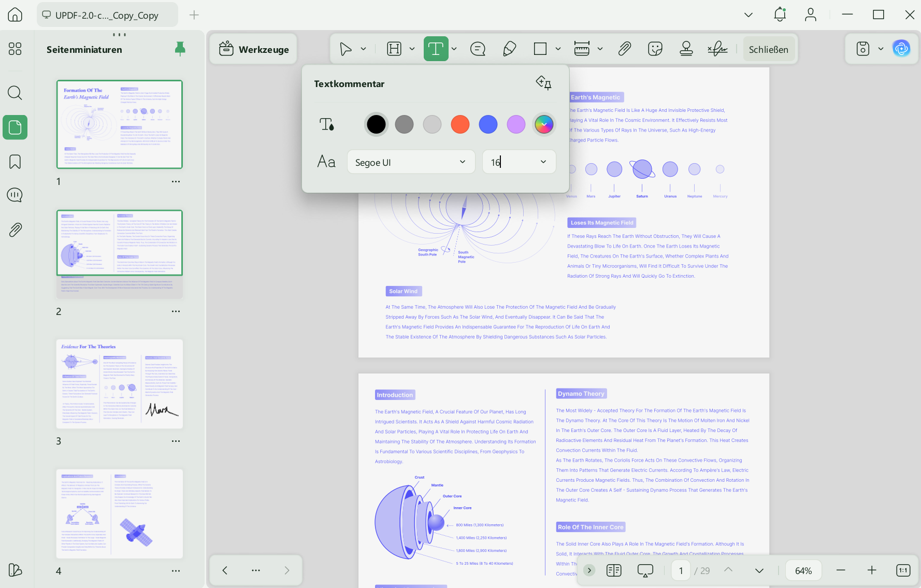Screen dimensions: 921x588
Task: Open the search panel in the sidebar
Action: point(15,93)
